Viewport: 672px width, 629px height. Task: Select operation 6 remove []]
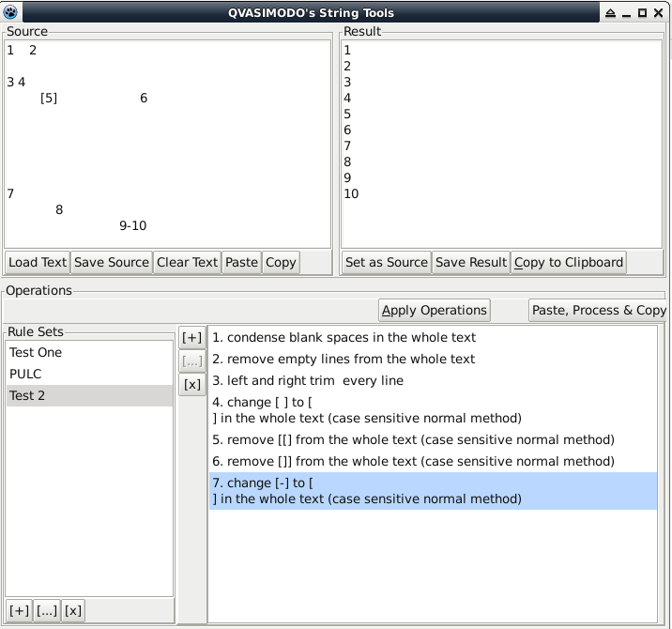click(x=433, y=461)
